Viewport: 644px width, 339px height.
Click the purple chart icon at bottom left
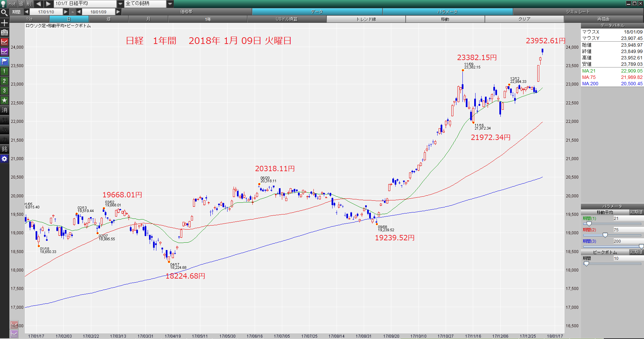14,334
